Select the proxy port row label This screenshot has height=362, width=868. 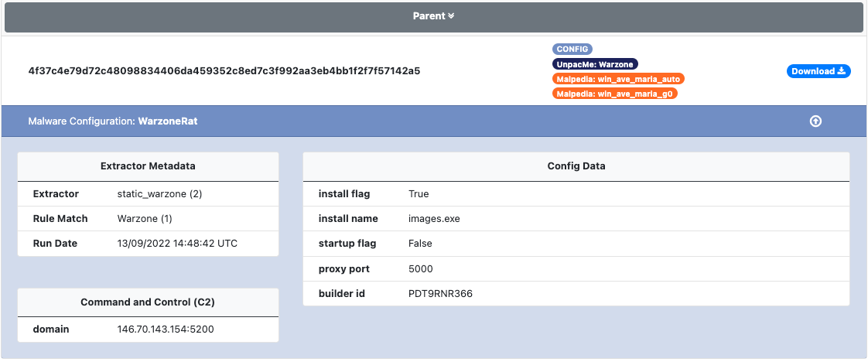[x=343, y=269]
